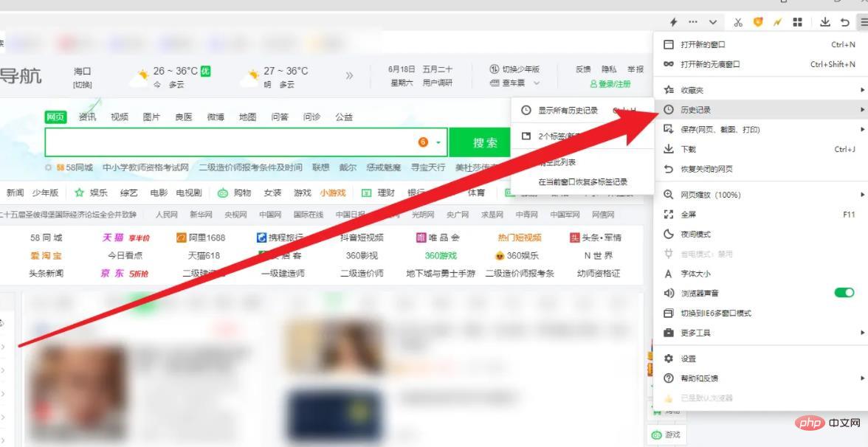Click the 切换 city link under 海口
The width and height of the screenshot is (868, 447).
click(83, 85)
